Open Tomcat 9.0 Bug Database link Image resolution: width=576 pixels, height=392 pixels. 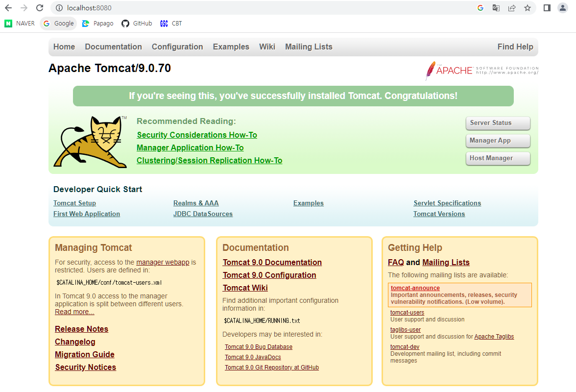[259, 347]
